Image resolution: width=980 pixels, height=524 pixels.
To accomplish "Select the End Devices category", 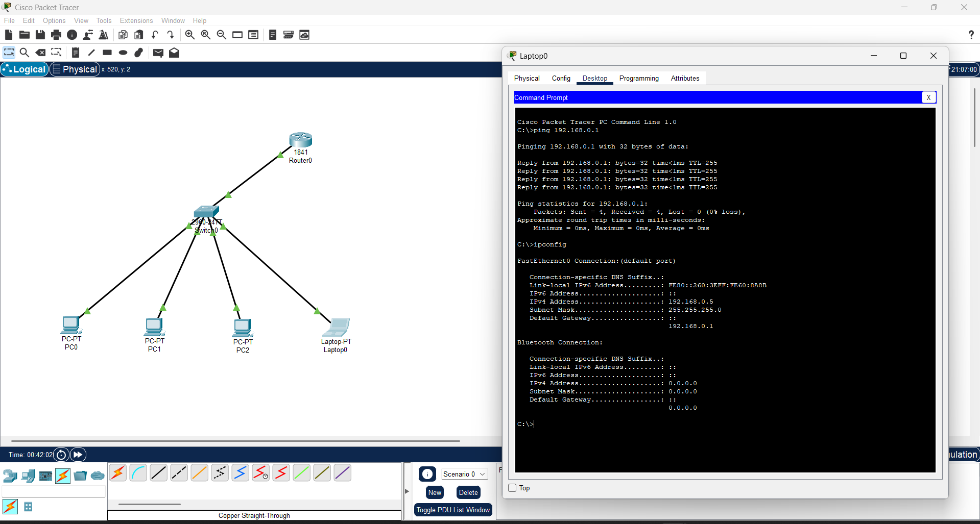I will 28,476.
